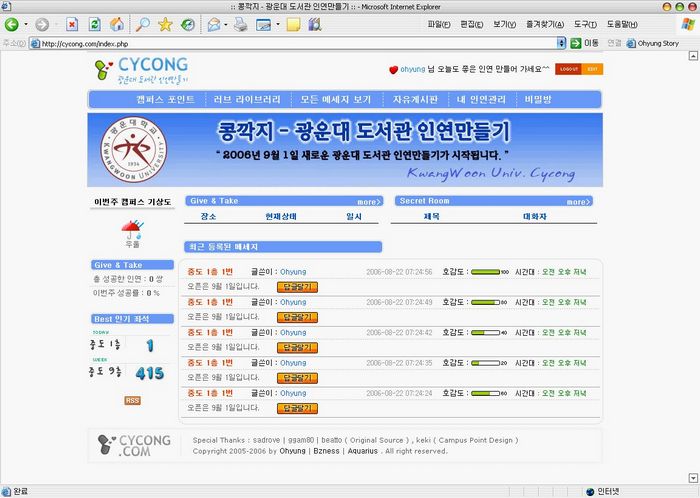Open the Edit button dropdown arrow

tap(278, 24)
